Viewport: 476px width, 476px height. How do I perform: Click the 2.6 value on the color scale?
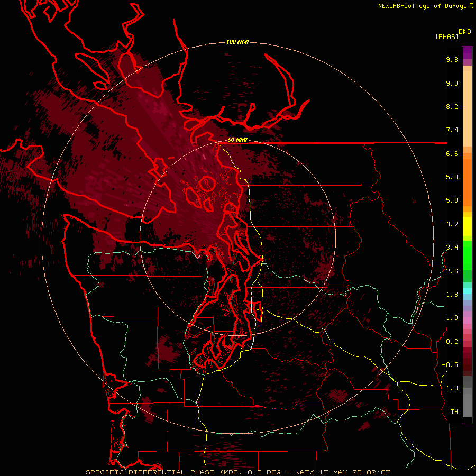tap(452, 271)
